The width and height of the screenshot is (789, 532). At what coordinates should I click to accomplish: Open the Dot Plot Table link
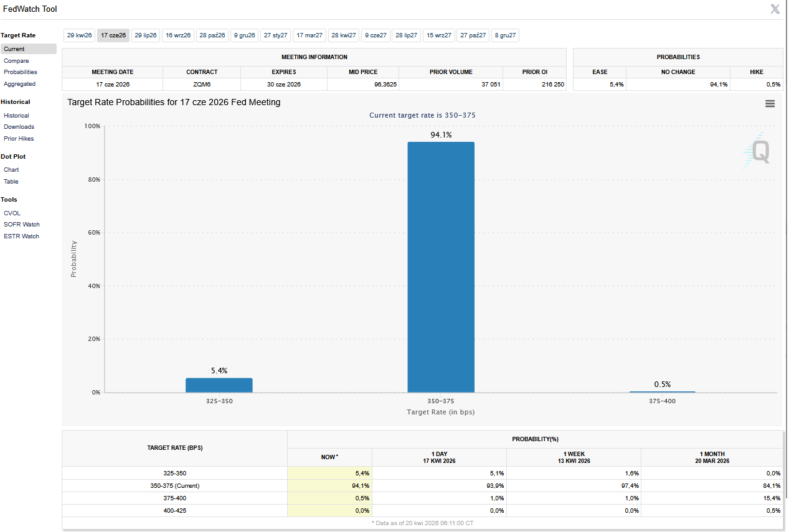point(11,182)
